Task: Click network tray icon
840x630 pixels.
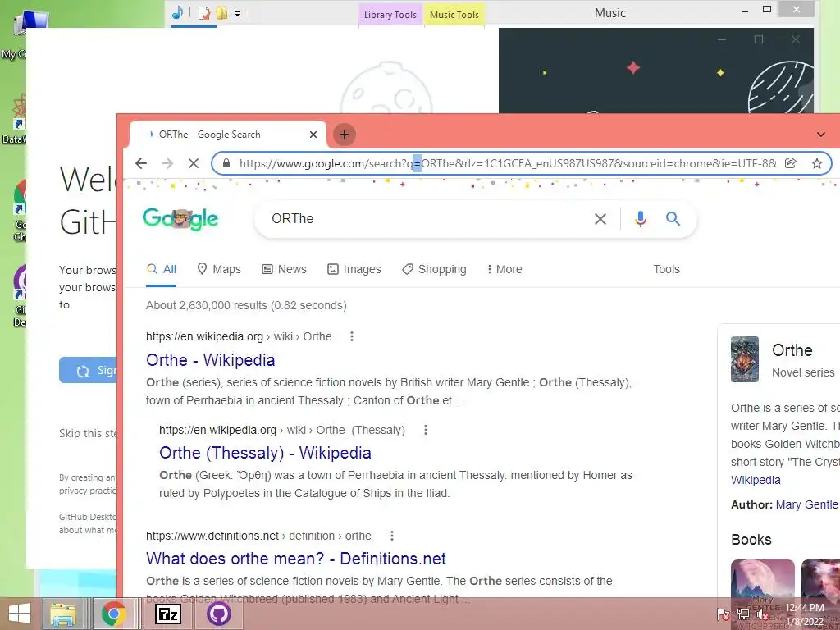Action: tap(743, 614)
